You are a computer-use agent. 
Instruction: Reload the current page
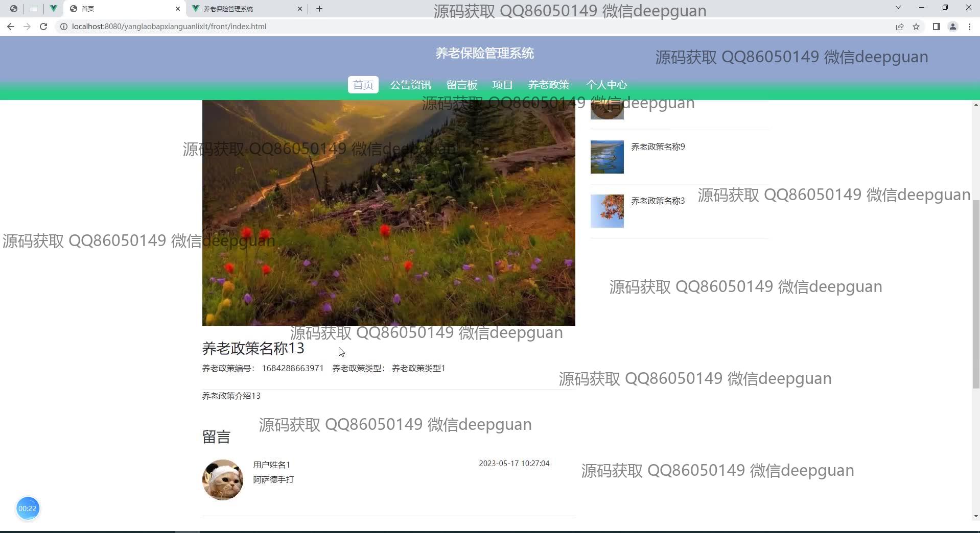(43, 27)
